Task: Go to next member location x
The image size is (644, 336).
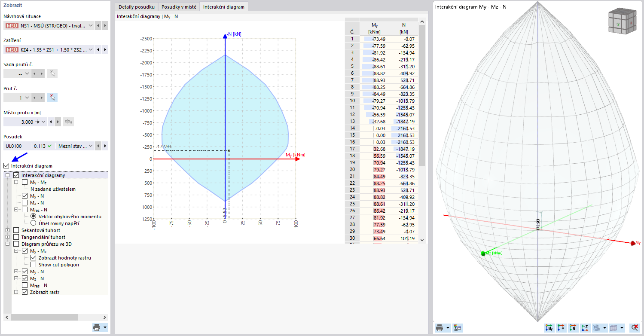Action: [58, 122]
